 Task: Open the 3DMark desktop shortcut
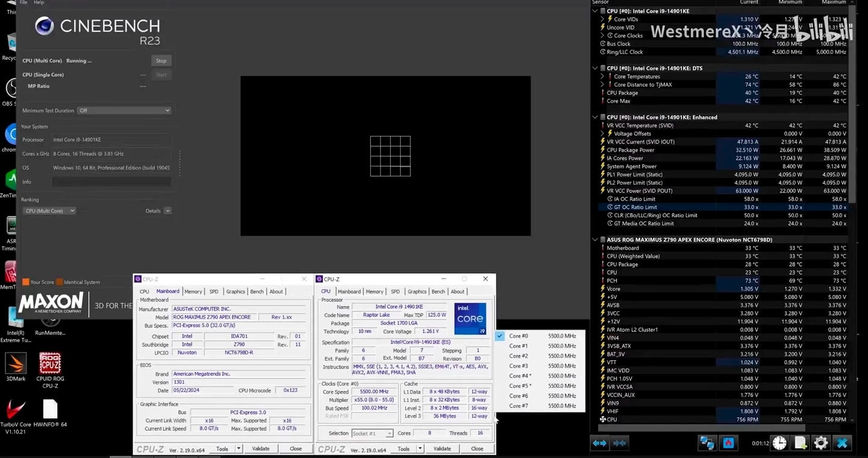pyautogui.click(x=16, y=367)
